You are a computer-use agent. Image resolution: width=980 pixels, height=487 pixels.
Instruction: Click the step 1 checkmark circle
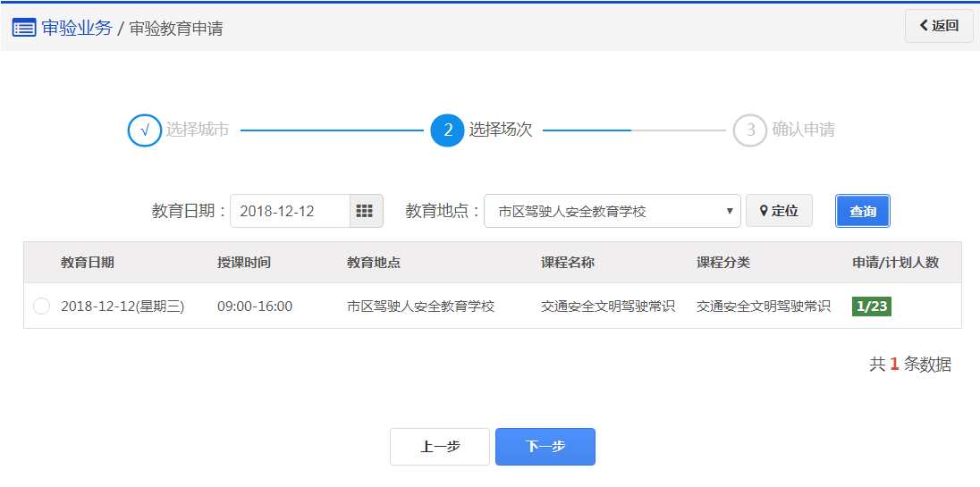[144, 130]
